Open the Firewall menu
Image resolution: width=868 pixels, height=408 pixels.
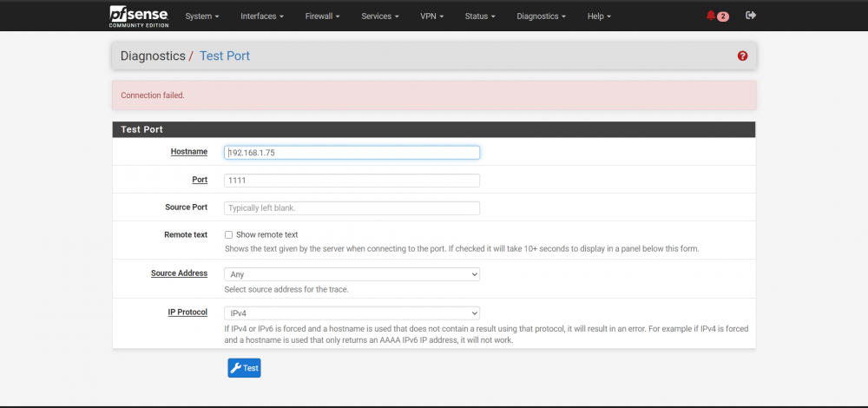(x=322, y=16)
